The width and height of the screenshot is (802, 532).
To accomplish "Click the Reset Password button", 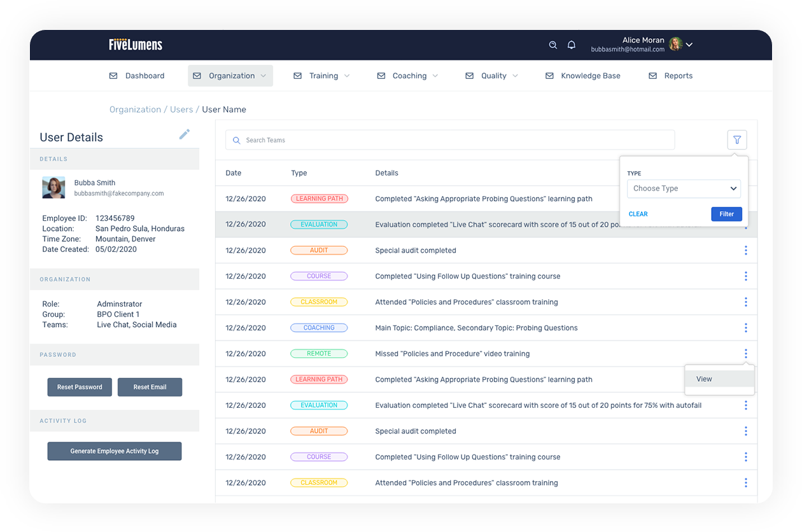I will [x=80, y=387].
